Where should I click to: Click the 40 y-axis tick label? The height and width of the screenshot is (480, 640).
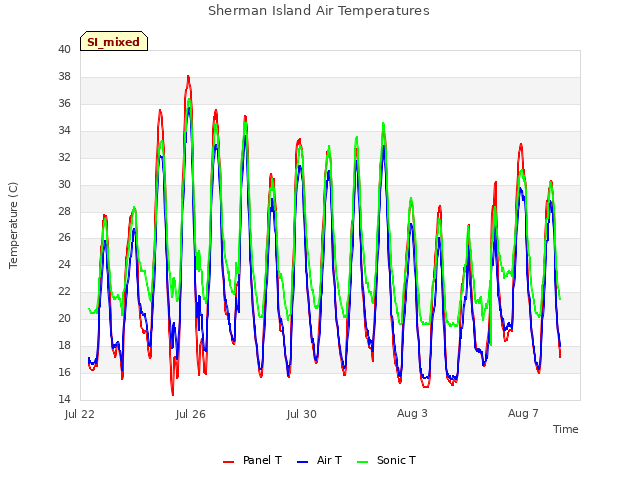[x=64, y=49]
